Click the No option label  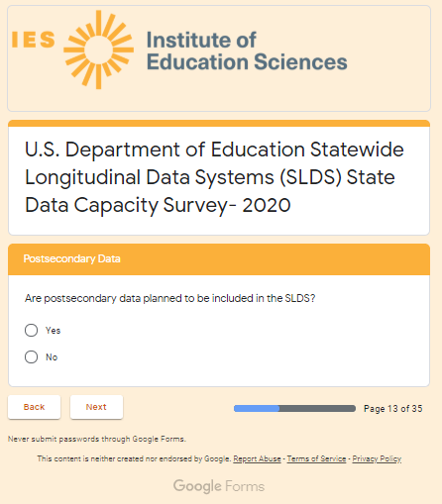(52, 357)
